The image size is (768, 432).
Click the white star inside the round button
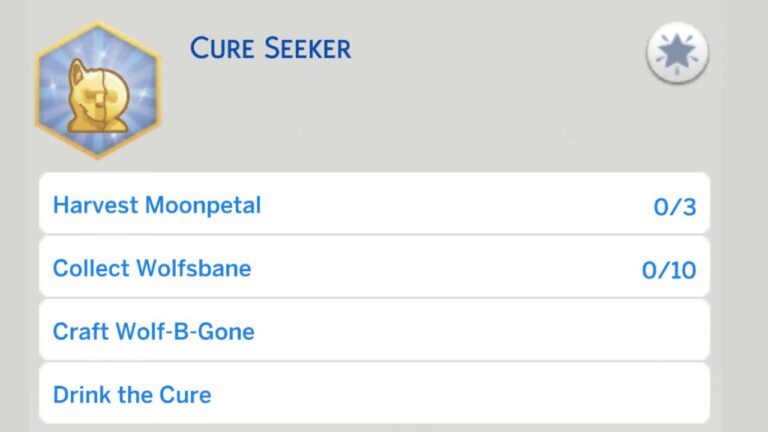(x=677, y=51)
